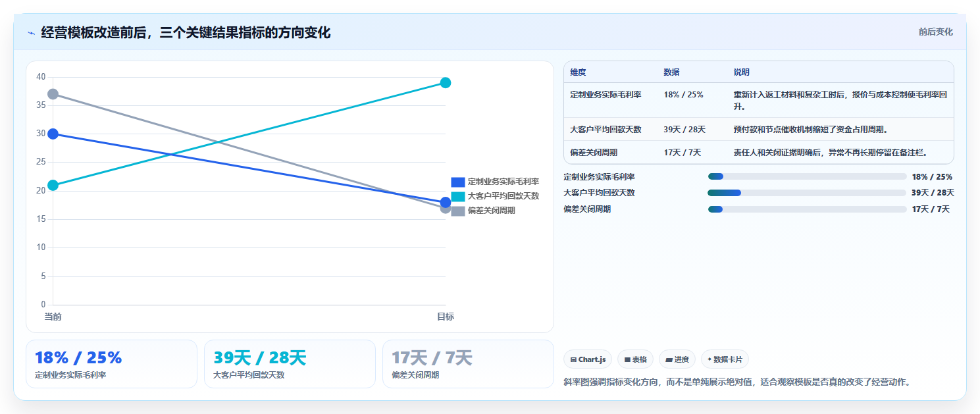Click the blue data point at 当前
Viewport: 980px width, 414px height.
tap(53, 134)
